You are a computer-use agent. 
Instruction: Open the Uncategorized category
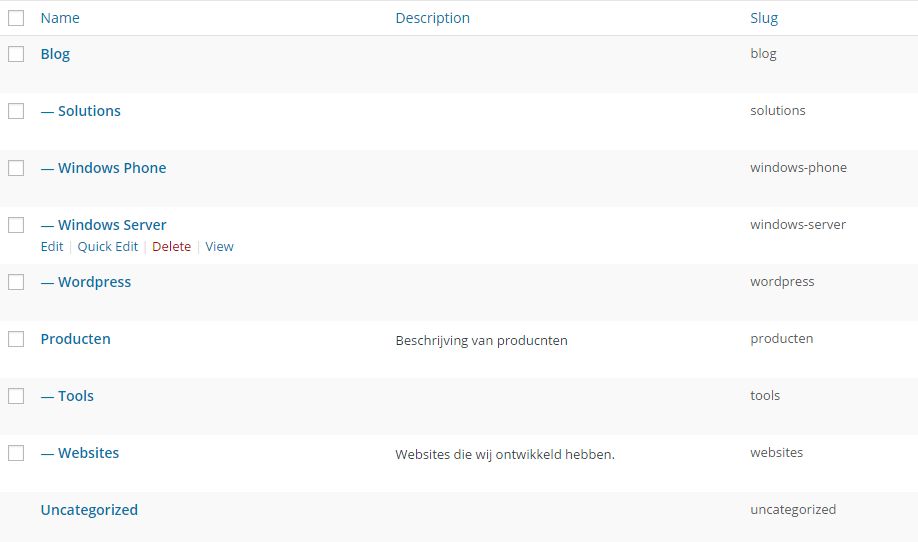tap(89, 510)
